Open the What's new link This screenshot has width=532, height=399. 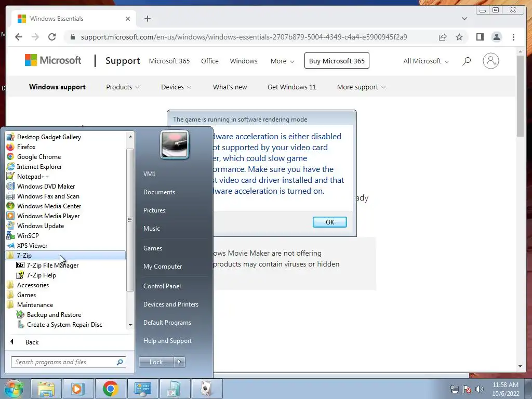click(x=230, y=87)
